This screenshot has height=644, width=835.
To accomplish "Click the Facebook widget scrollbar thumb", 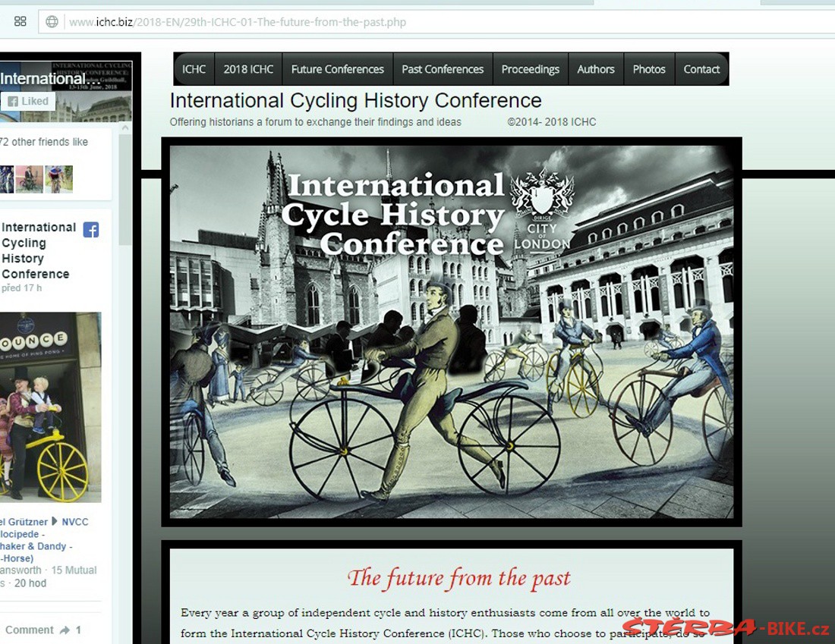I will click(124, 189).
